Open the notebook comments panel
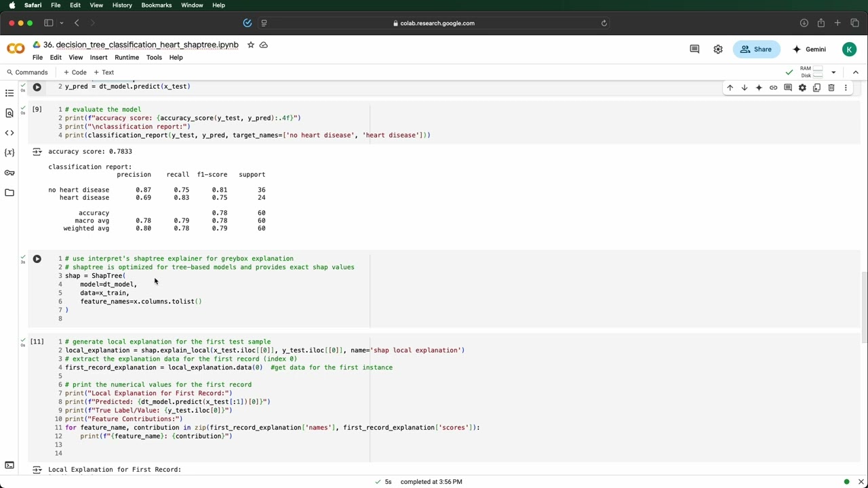 click(694, 49)
